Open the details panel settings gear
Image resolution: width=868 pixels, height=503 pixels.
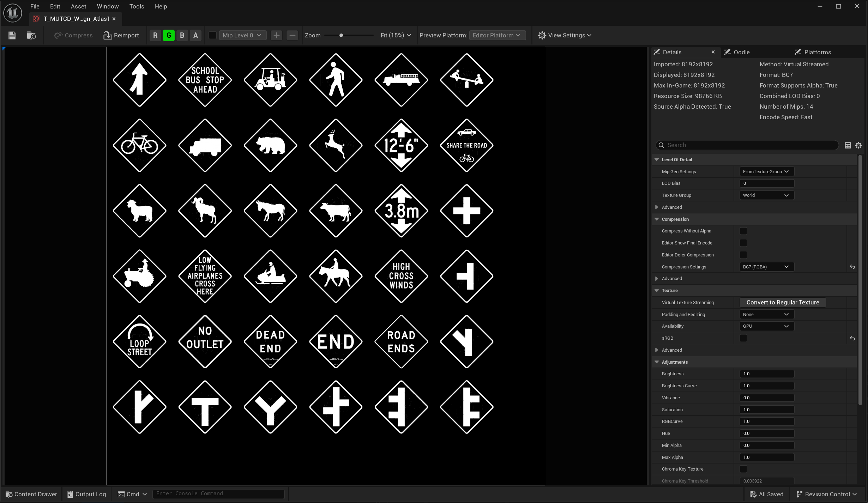coord(858,145)
